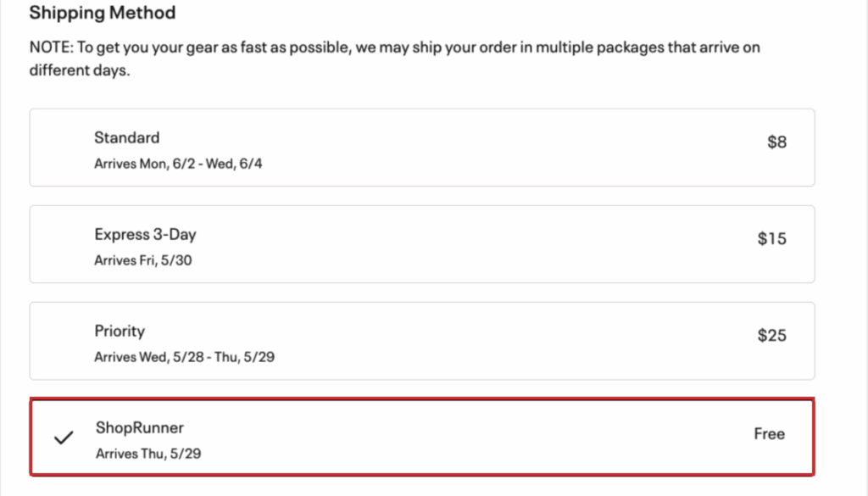This screenshot has width=868, height=496.
Task: Click 'Arrives Wed, 5/28 - Thu, 5/29' text
Action: tap(184, 357)
